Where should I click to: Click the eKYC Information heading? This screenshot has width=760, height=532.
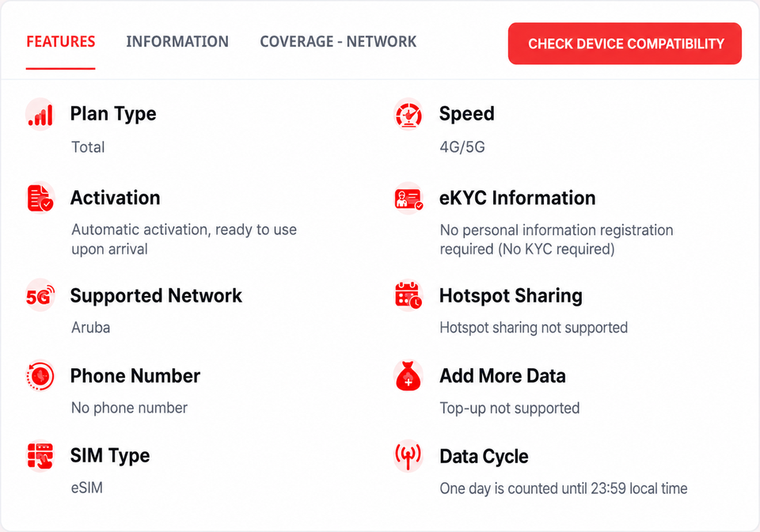(x=517, y=198)
